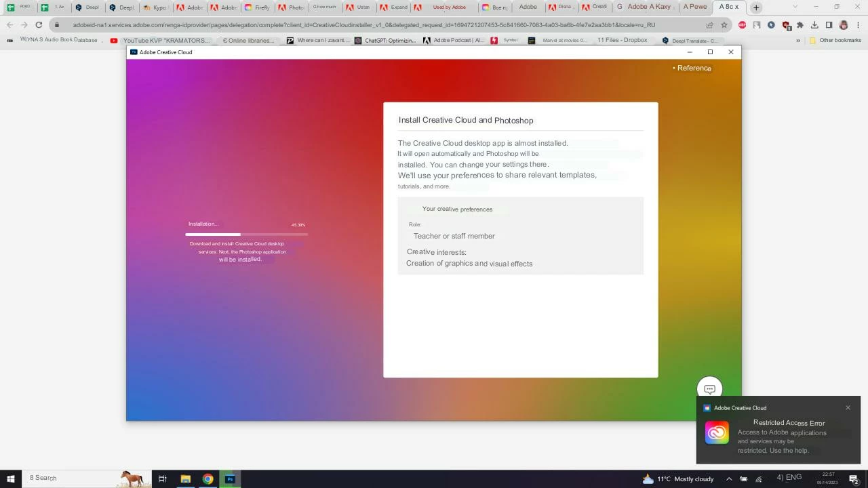Viewport: 868px width, 488px height.
Task: Open the red ABP extension icon
Action: pos(742,25)
